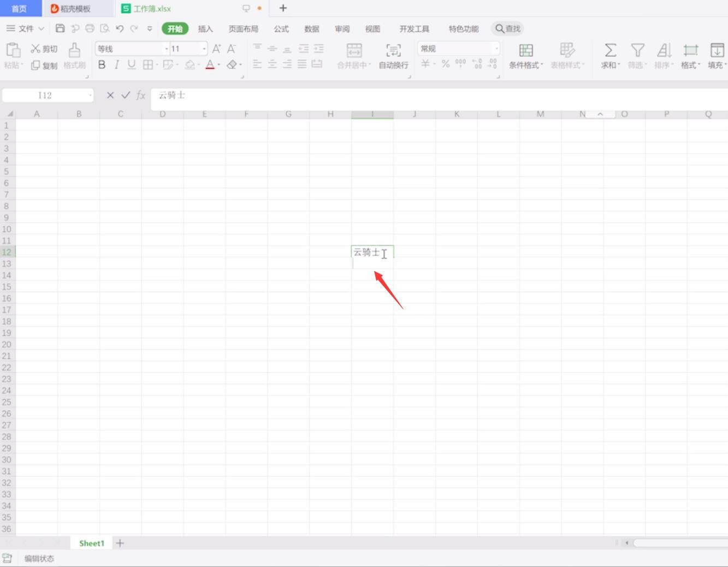This screenshot has height=567, width=728.
Task: Switch to the 视图 ribbon tab
Action: coord(372,29)
